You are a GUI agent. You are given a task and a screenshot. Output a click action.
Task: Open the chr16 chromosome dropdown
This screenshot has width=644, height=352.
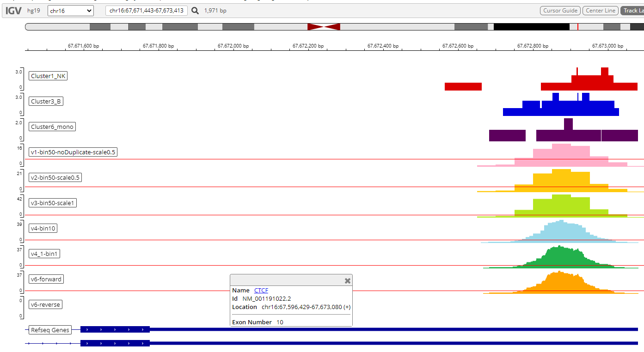point(70,11)
